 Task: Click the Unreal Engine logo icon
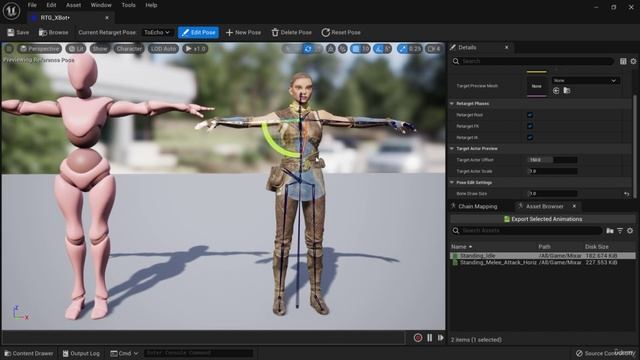pos(11,11)
